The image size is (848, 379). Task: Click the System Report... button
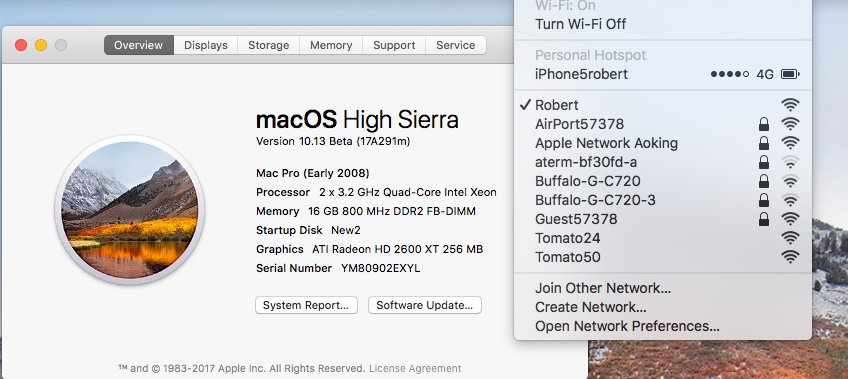pyautogui.click(x=306, y=305)
